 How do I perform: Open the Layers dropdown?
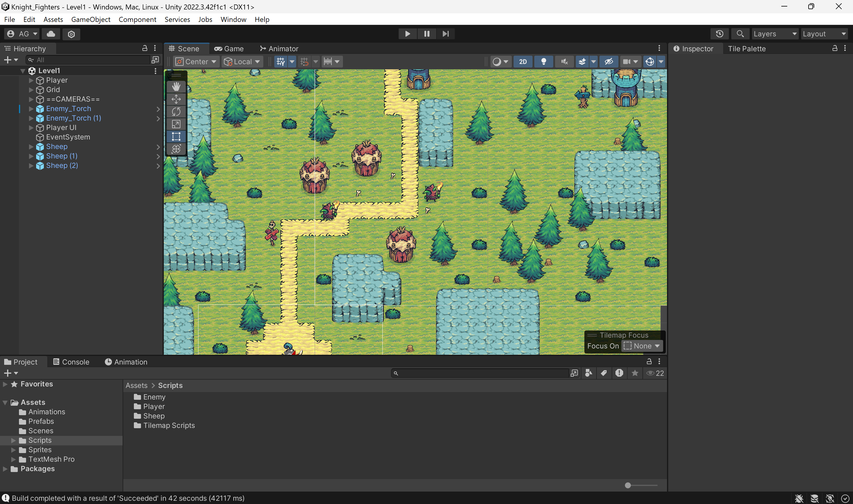[x=775, y=34]
